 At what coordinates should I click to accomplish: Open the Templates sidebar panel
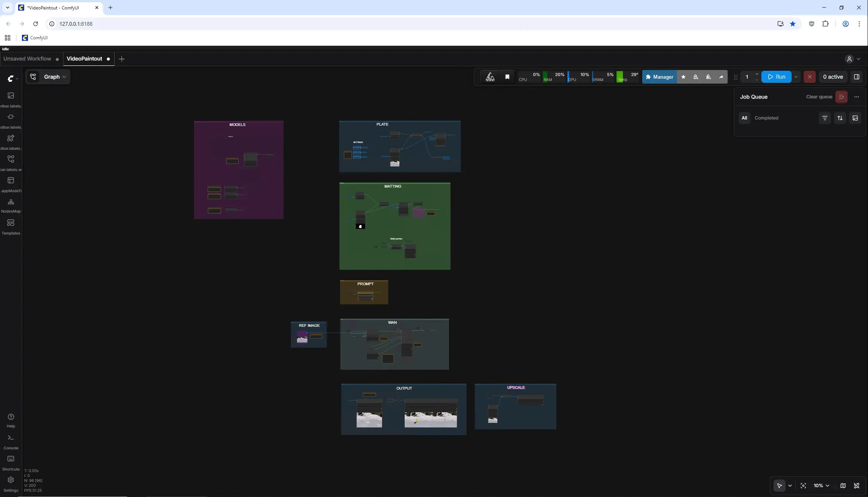[11, 227]
